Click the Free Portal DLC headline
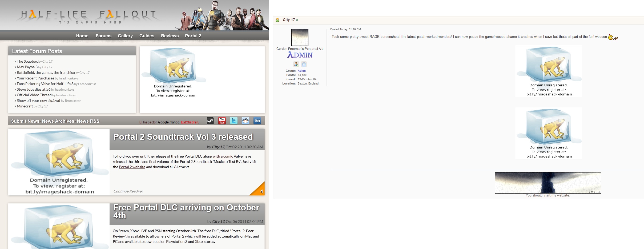The image size is (644, 249). 186,211
